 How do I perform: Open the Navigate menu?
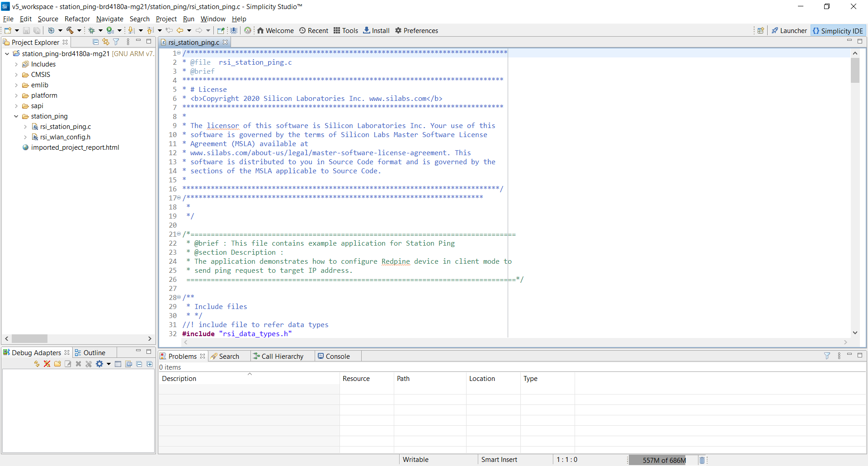109,19
